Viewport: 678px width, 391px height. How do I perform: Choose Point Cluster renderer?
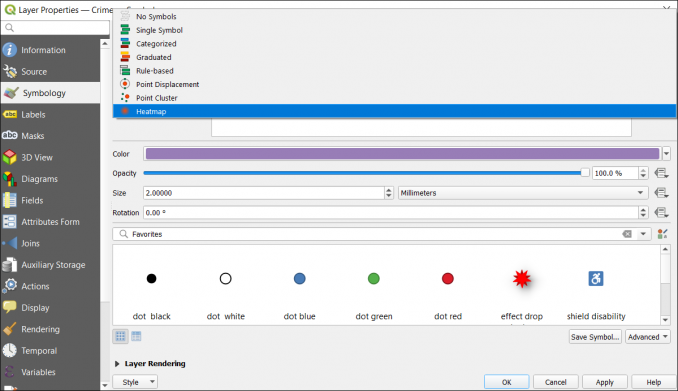394,98
